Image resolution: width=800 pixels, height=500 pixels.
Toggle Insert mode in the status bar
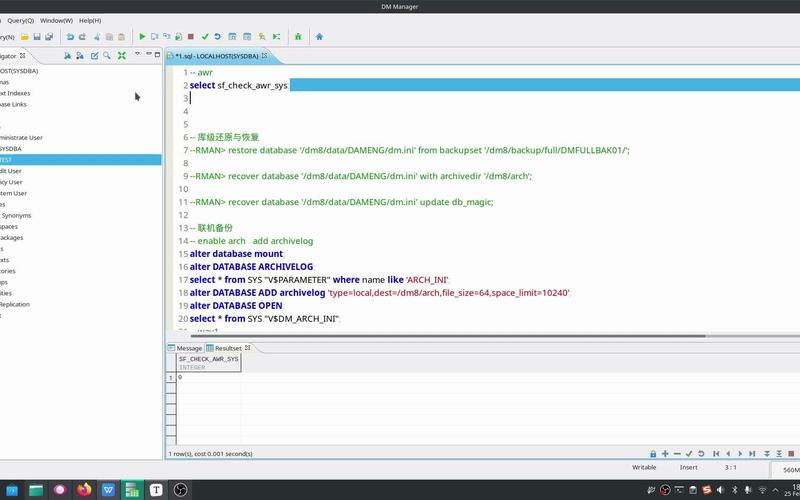click(688, 467)
